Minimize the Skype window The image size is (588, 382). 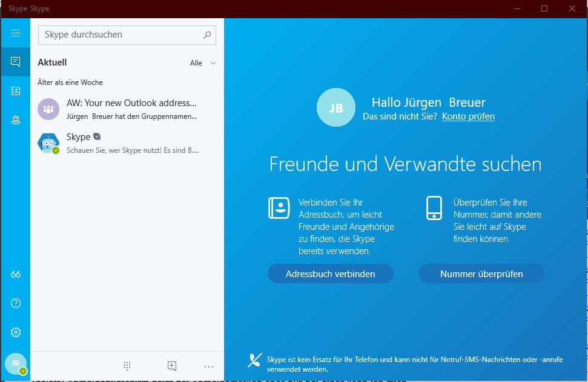pyautogui.click(x=517, y=8)
